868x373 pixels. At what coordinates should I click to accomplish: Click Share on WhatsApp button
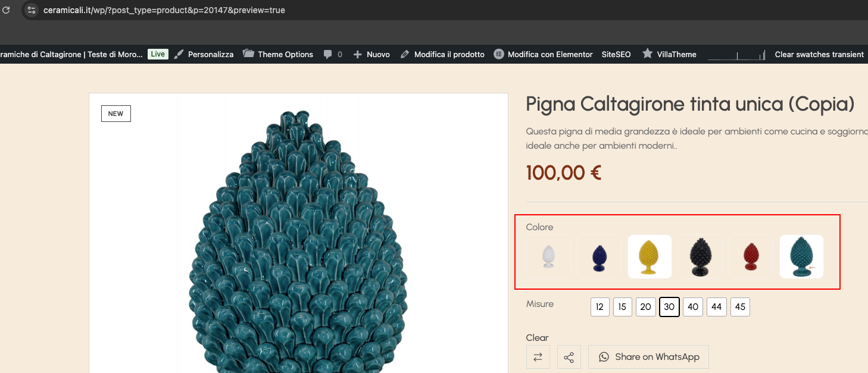[x=648, y=357]
